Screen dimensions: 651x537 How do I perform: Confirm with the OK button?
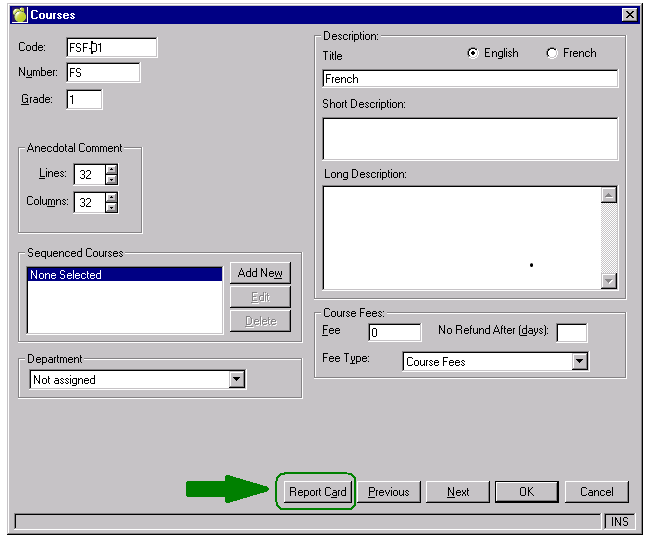point(527,492)
